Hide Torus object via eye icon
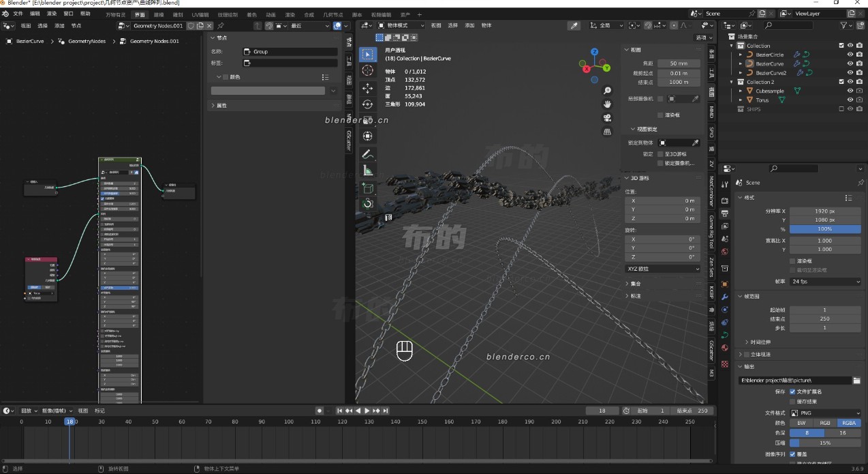 coord(850,100)
